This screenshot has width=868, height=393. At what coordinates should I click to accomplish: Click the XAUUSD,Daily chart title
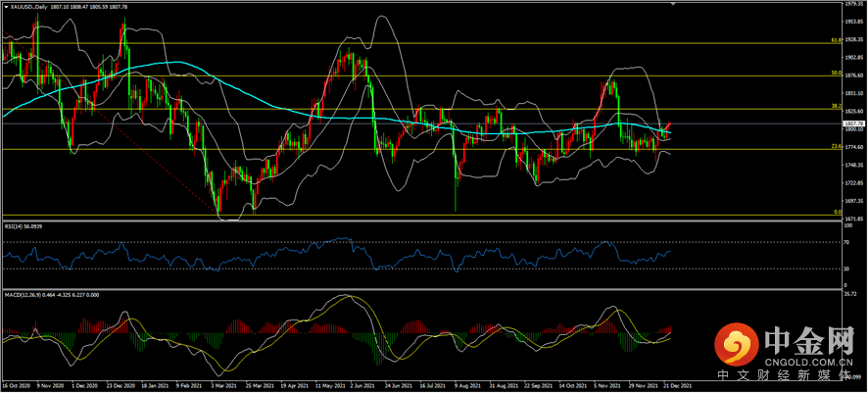(x=28, y=5)
